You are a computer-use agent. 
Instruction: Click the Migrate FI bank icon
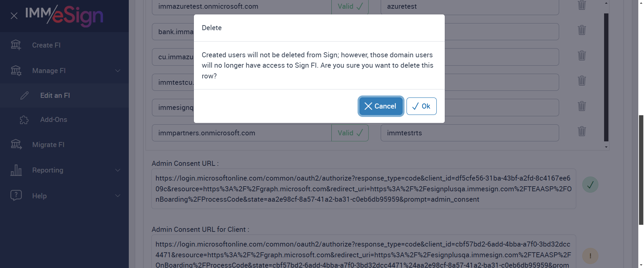(16, 144)
